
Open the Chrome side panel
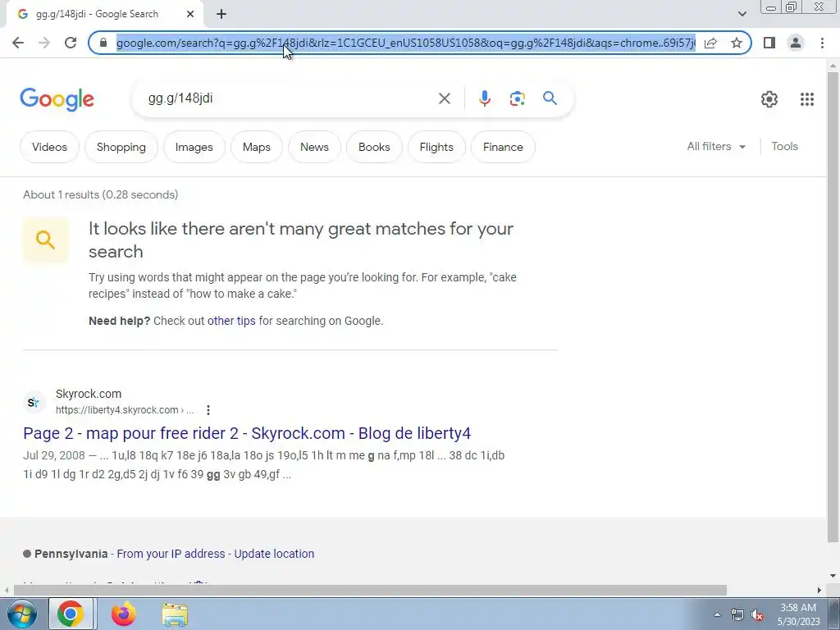pos(769,43)
